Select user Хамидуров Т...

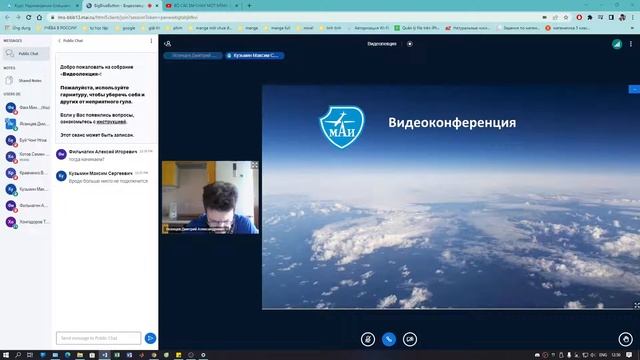(x=27, y=222)
